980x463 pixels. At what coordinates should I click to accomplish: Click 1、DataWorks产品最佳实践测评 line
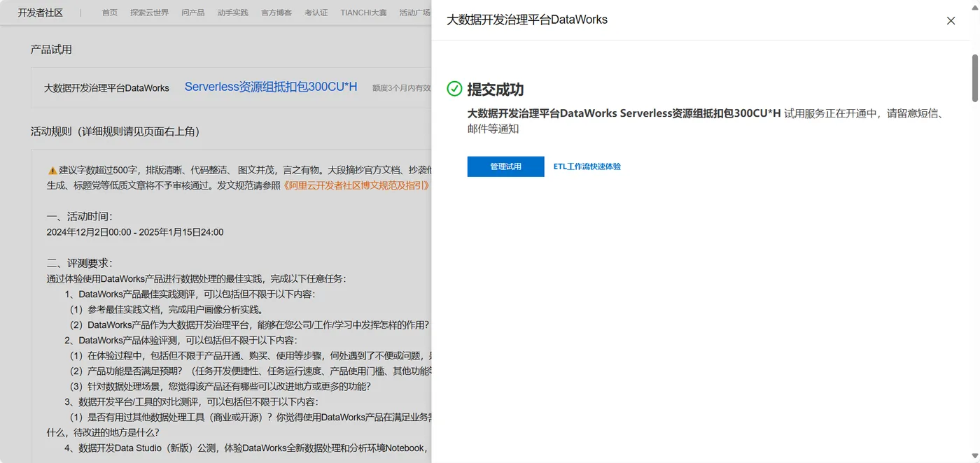coord(190,294)
